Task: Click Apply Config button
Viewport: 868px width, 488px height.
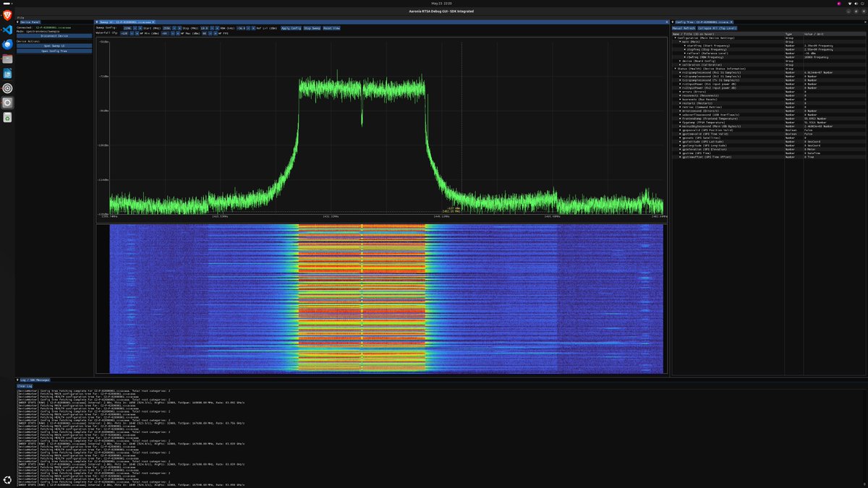Action: coord(291,28)
